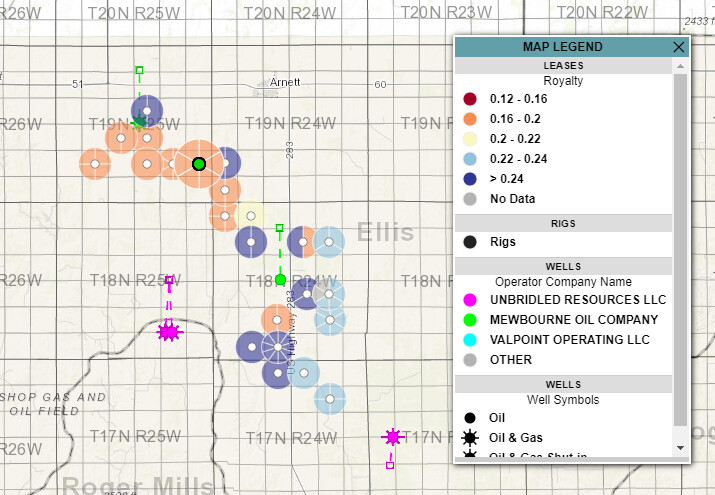Screen dimensions: 715x495
Task: Click the Operator Company Name subheading
Action: [564, 282]
